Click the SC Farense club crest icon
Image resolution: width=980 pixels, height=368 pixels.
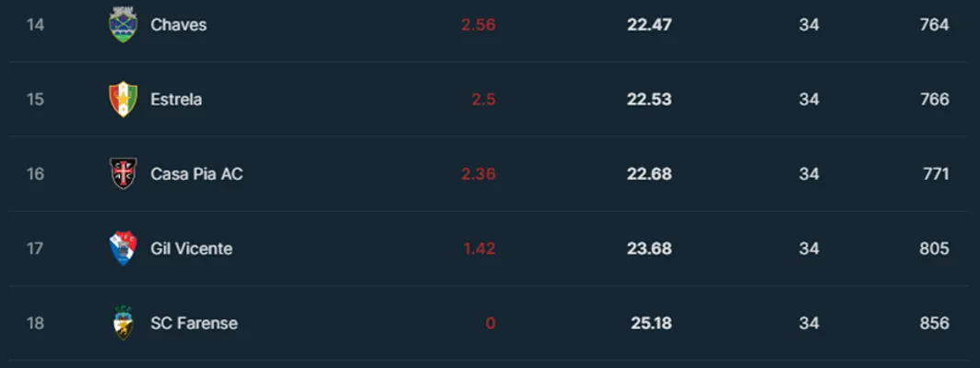[124, 323]
